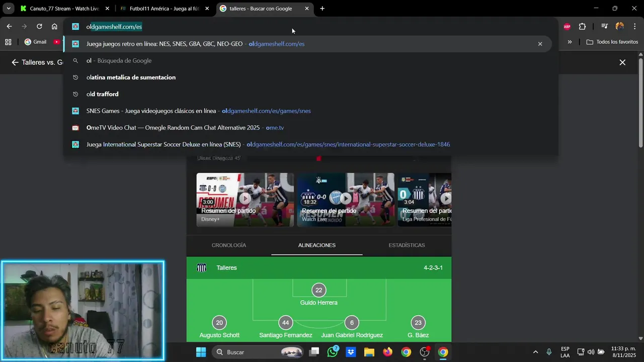Play the 18:32 Watch Live resumen video
The height and width of the screenshot is (362, 644).
pos(346,199)
